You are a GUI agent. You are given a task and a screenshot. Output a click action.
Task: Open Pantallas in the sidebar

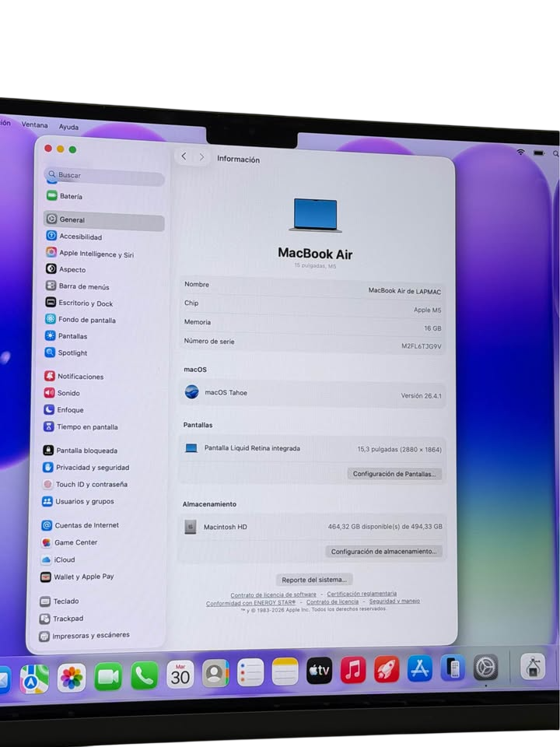click(66, 336)
